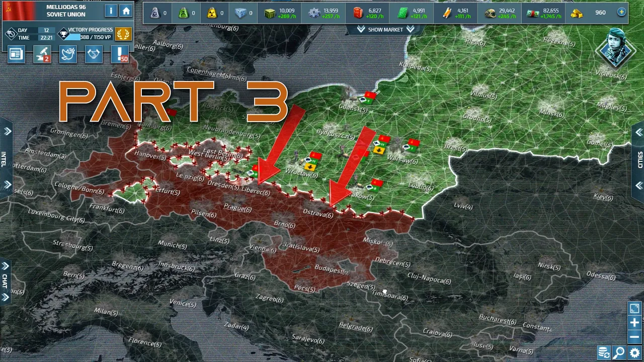The width and height of the screenshot is (644, 362).
Task: Open game settings gear
Action: pyautogui.click(x=634, y=353)
